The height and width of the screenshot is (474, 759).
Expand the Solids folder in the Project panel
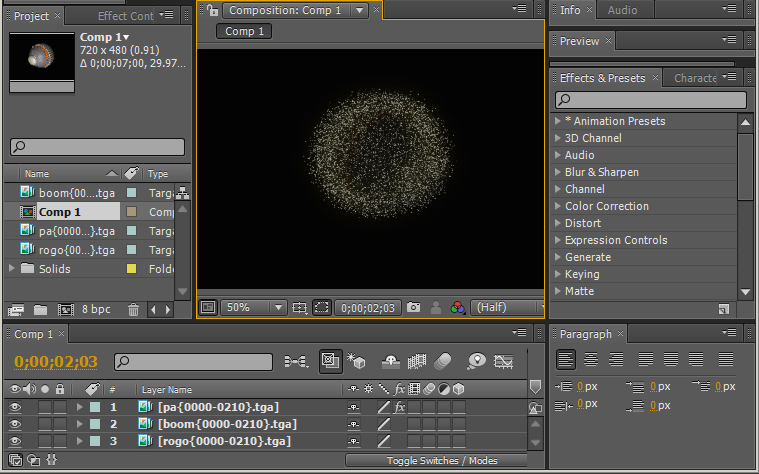[x=12, y=268]
